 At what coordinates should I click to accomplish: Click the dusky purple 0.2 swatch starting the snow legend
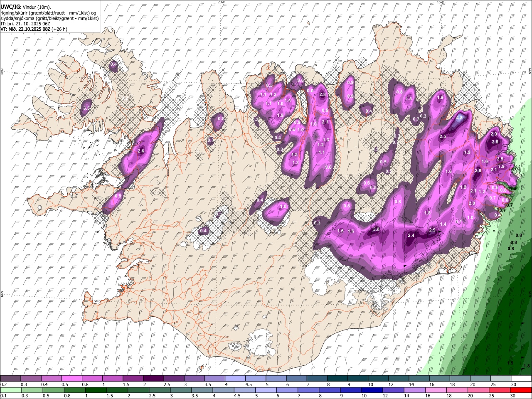tap(10, 379)
